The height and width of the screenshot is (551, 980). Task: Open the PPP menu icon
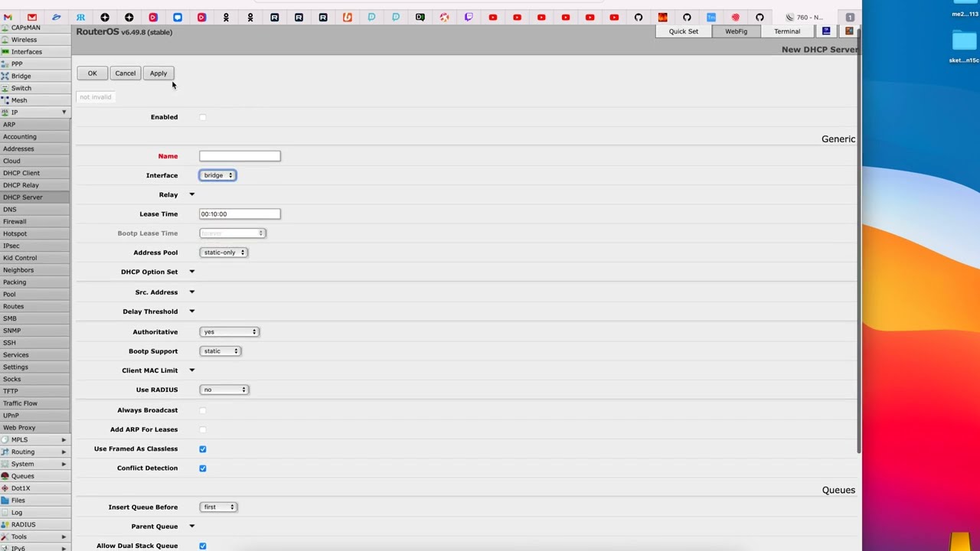pyautogui.click(x=5, y=64)
